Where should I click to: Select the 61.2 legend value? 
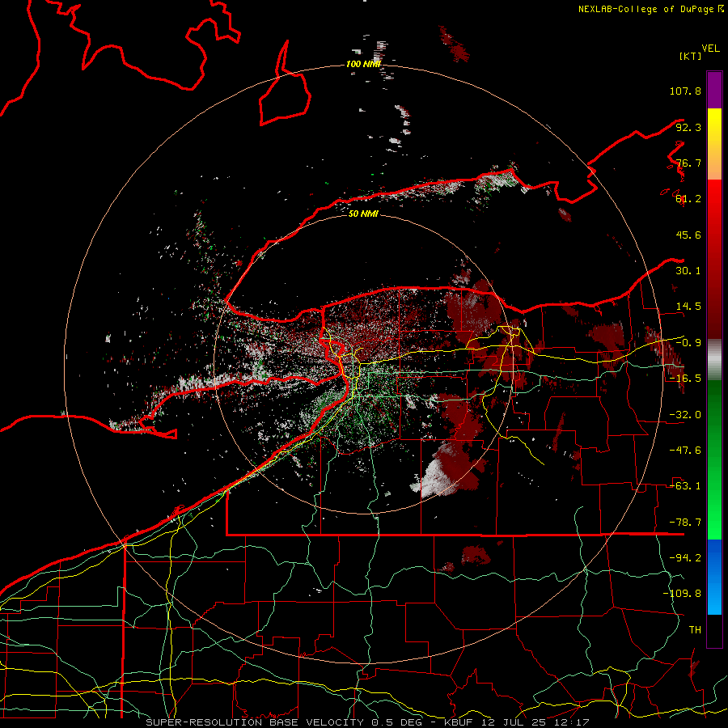[x=688, y=199]
